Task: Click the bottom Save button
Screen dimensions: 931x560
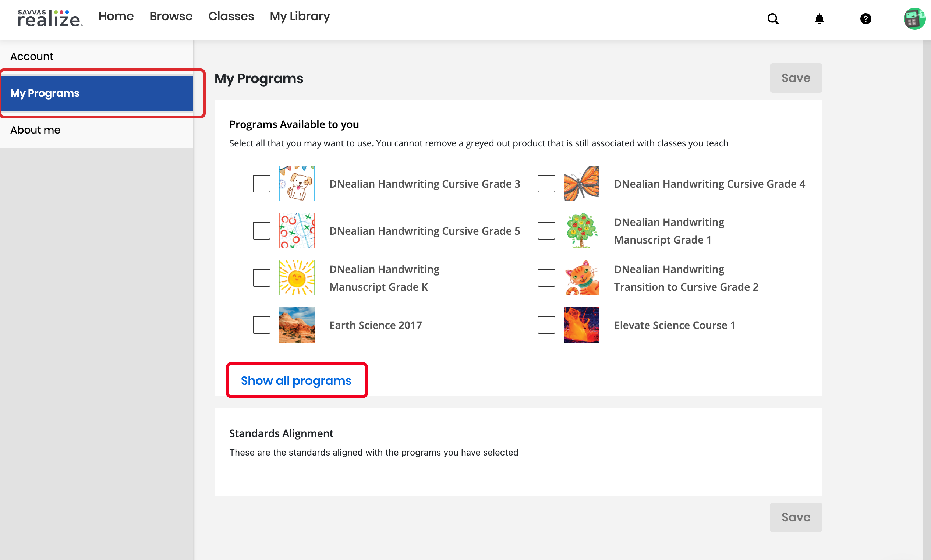Action: (796, 517)
